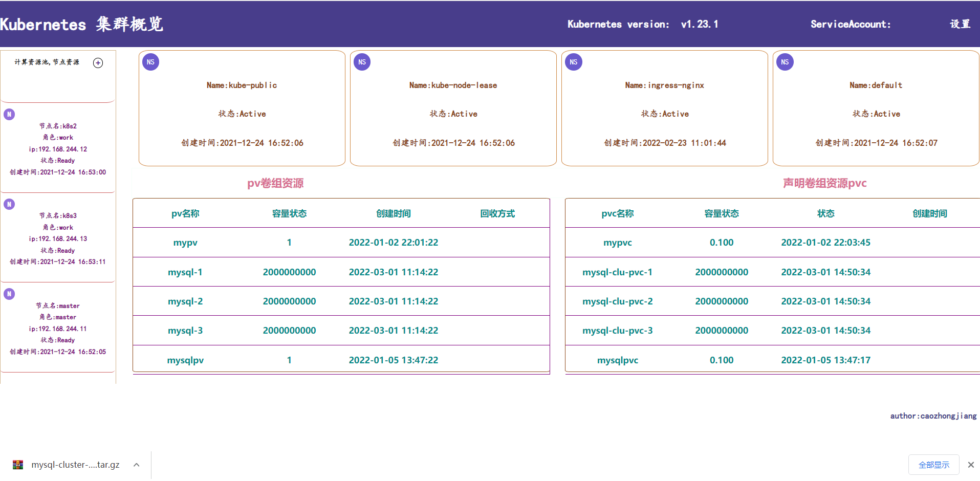Click 声明卷组资源pvc section heading
Image resolution: width=980 pixels, height=481 pixels.
824,183
